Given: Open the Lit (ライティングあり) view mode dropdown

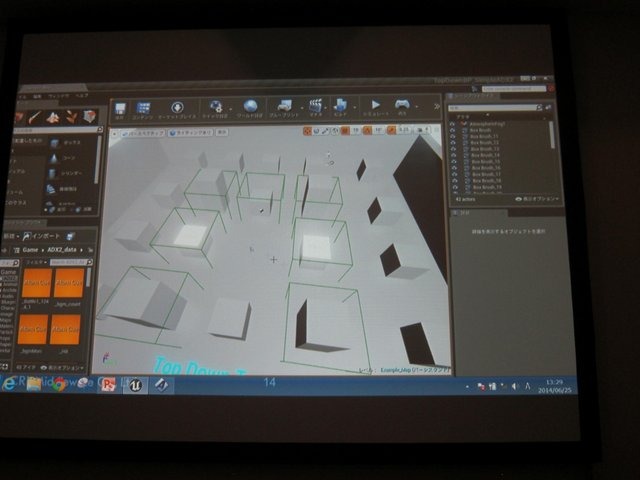Looking at the screenshot, I should pyautogui.click(x=191, y=133).
